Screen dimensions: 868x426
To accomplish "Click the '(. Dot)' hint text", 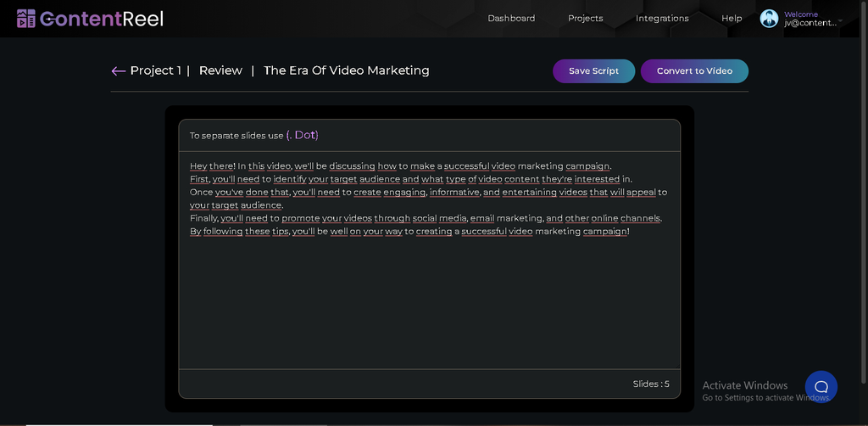I will [303, 135].
